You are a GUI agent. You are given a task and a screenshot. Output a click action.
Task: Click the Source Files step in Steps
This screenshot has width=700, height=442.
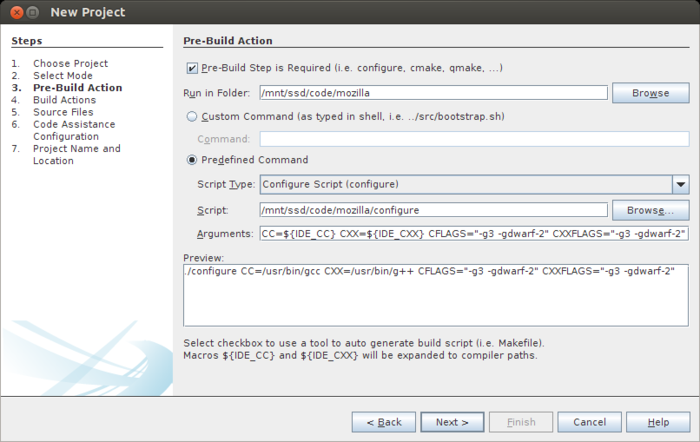click(x=63, y=112)
